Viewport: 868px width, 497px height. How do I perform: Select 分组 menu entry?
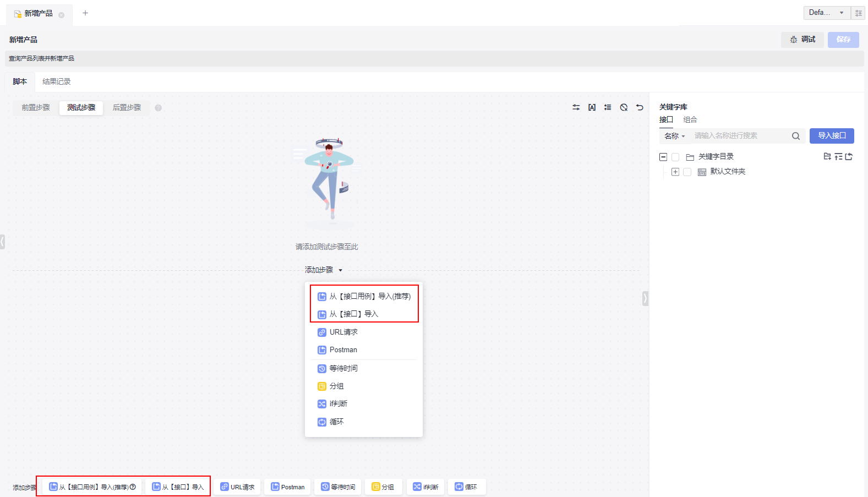tap(364, 386)
